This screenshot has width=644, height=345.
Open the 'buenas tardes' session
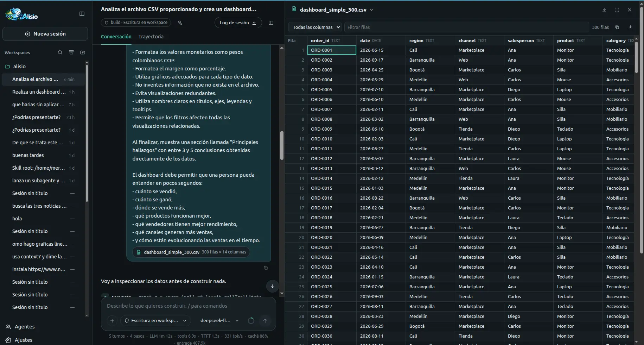pyautogui.click(x=43, y=155)
